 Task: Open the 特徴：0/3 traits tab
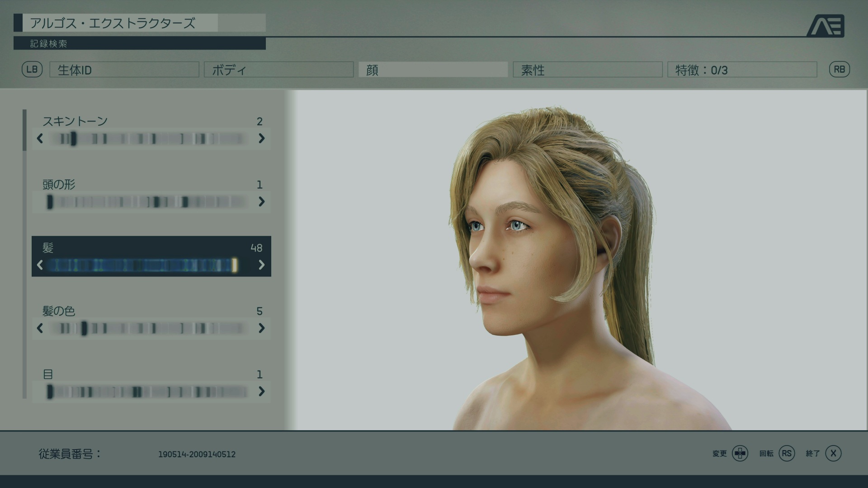(x=742, y=70)
